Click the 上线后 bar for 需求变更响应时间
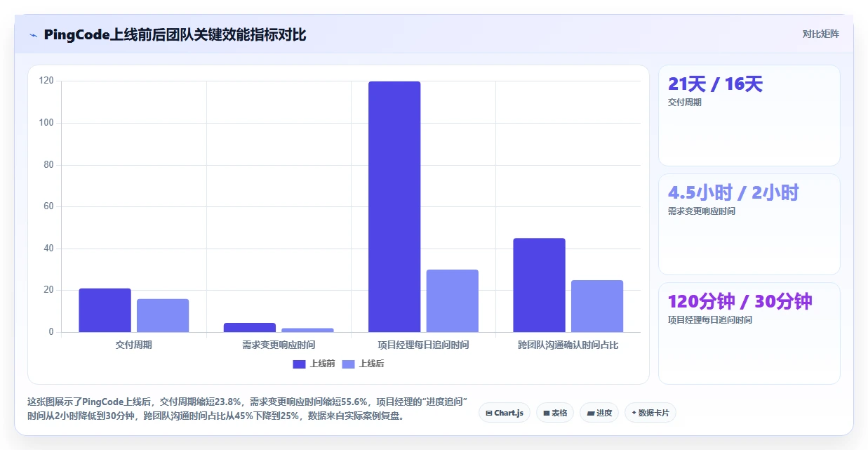Image resolution: width=868 pixels, height=450 pixels. (x=307, y=330)
